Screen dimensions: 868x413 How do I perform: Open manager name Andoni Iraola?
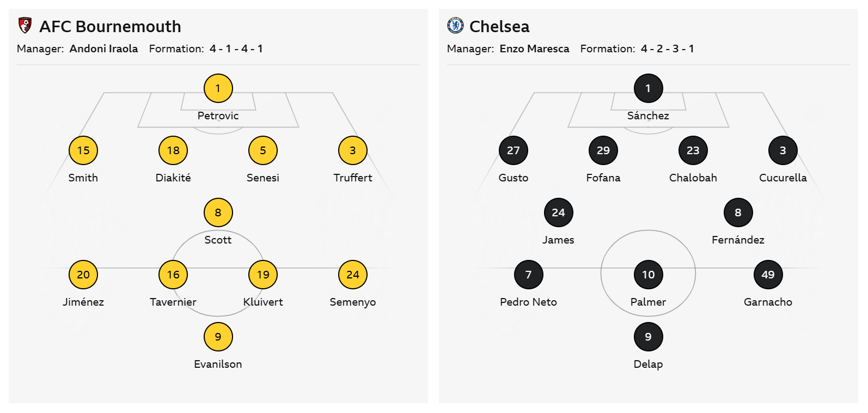pos(103,48)
